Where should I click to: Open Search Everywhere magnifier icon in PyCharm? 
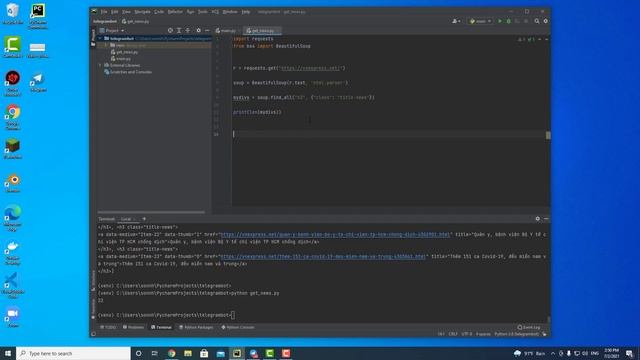tap(537, 21)
